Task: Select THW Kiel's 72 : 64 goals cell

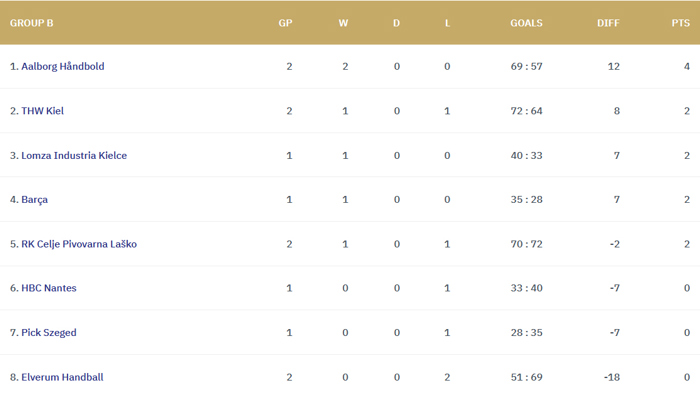Action: pyautogui.click(x=526, y=111)
